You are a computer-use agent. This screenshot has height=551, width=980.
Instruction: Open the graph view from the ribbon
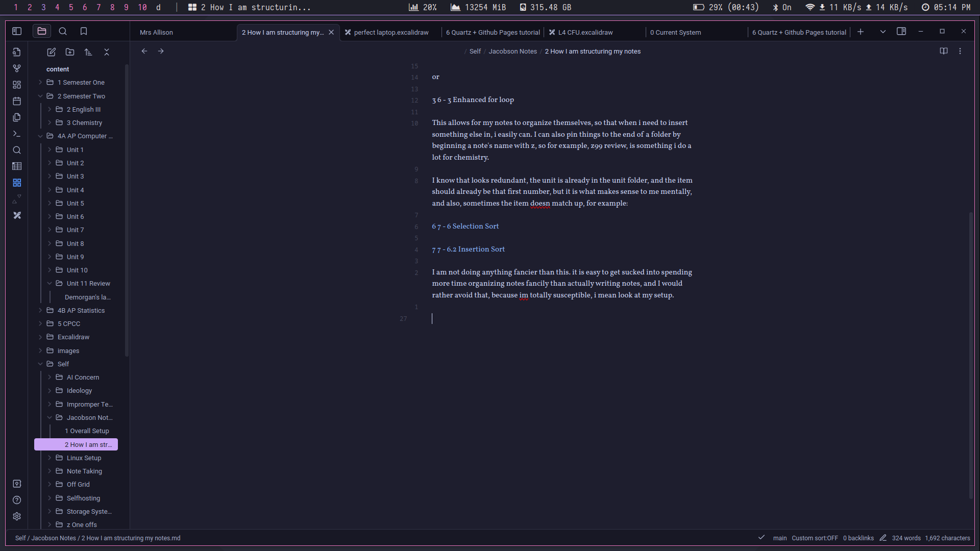(17, 68)
